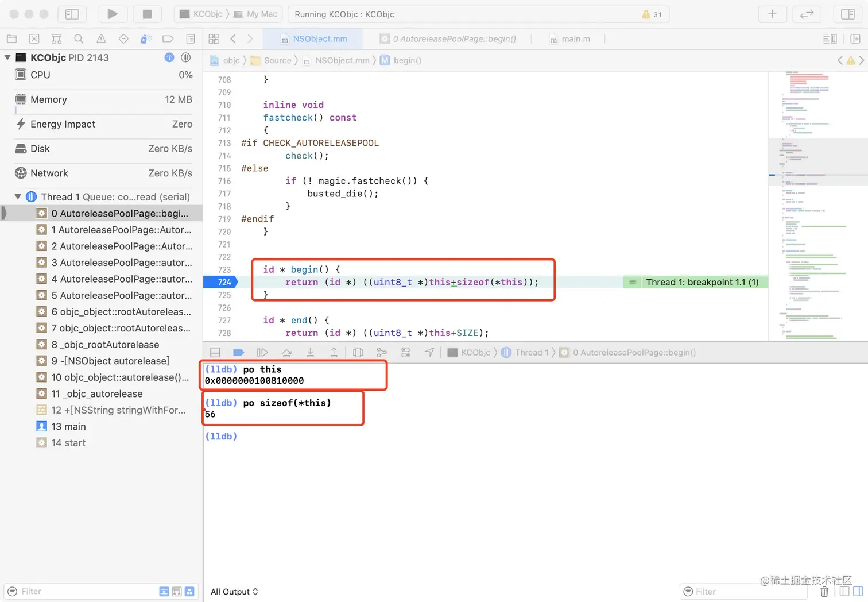
Task: Jump to previous issue chevron
Action: [x=840, y=60]
